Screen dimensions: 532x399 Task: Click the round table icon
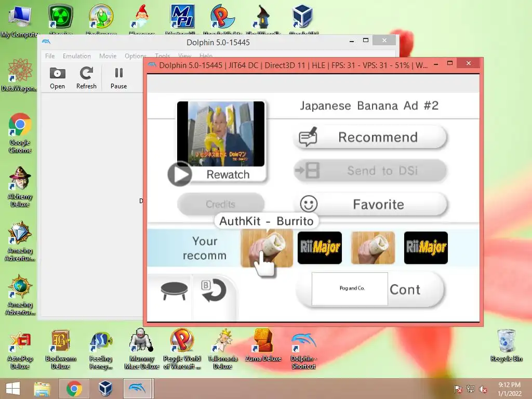[174, 291]
